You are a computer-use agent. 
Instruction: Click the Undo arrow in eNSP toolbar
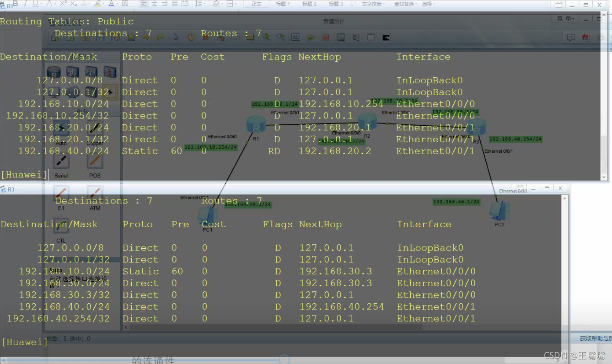146,37
